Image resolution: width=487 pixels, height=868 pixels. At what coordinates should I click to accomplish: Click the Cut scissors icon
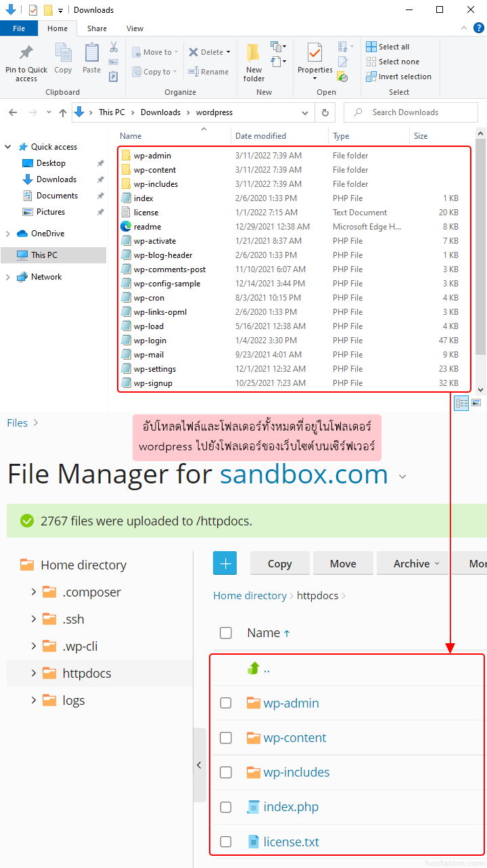tap(114, 47)
